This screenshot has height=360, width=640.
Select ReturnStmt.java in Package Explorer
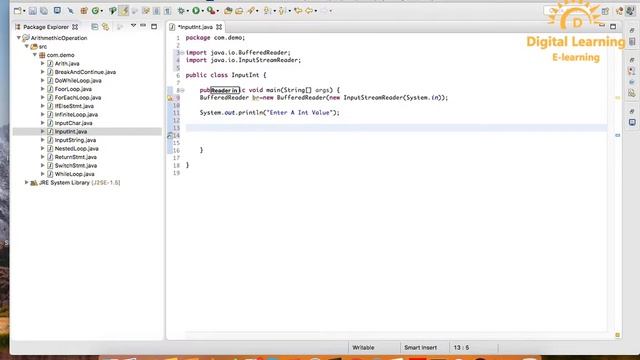(x=76, y=157)
